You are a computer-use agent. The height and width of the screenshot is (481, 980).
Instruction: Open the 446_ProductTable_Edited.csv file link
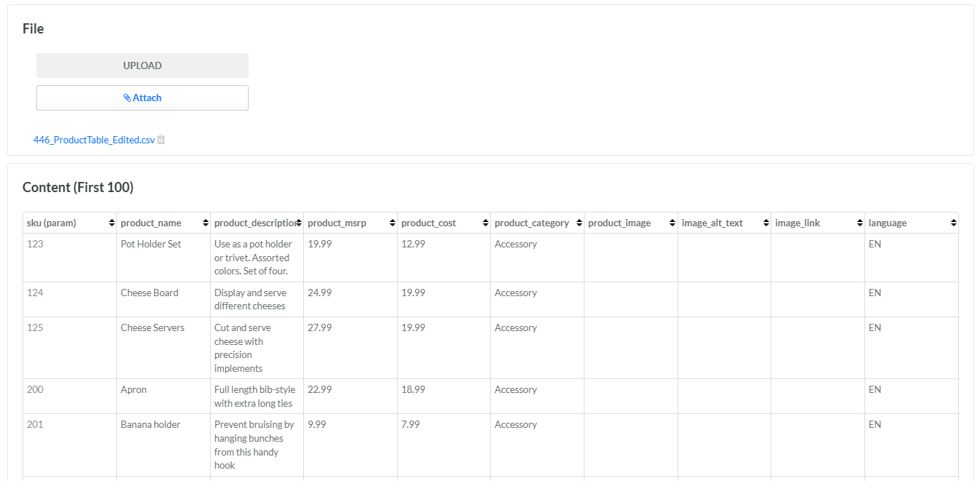(94, 140)
